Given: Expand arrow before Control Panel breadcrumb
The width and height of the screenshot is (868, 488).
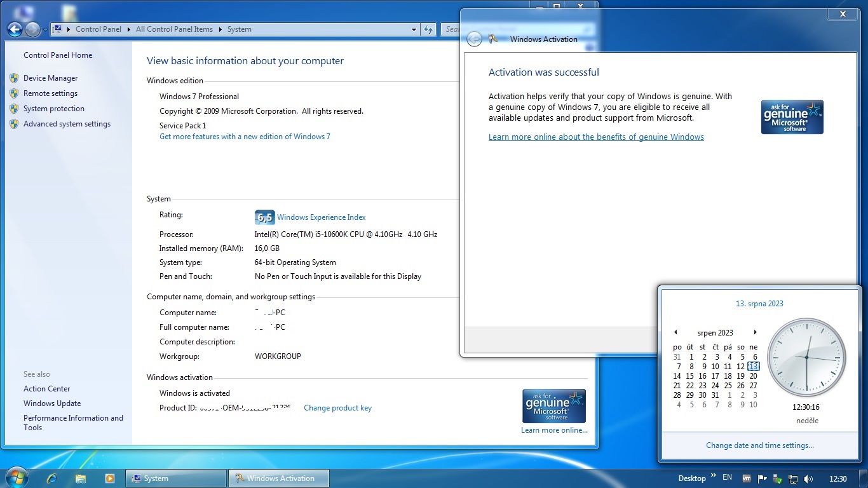Looking at the screenshot, I should pos(69,29).
